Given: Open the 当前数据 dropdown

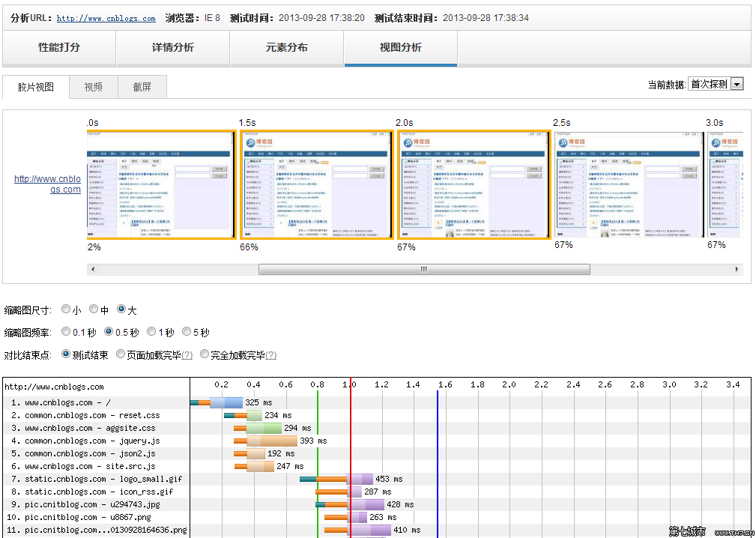Looking at the screenshot, I should pyautogui.click(x=716, y=84).
